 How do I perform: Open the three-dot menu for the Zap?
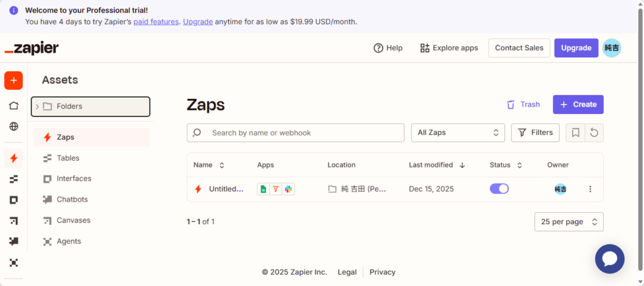pos(590,189)
